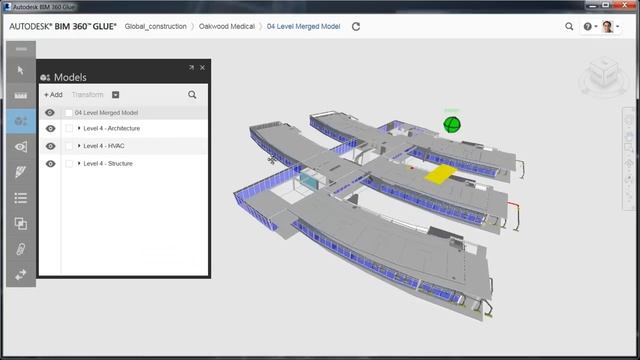
Task: Open the search magnifier in header
Action: [x=569, y=27]
